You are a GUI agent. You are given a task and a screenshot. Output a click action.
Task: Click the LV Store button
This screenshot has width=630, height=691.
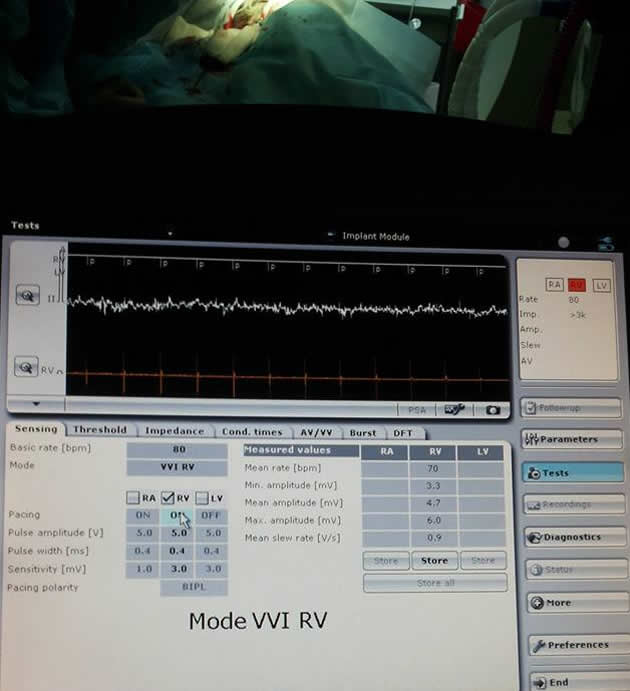point(483,561)
